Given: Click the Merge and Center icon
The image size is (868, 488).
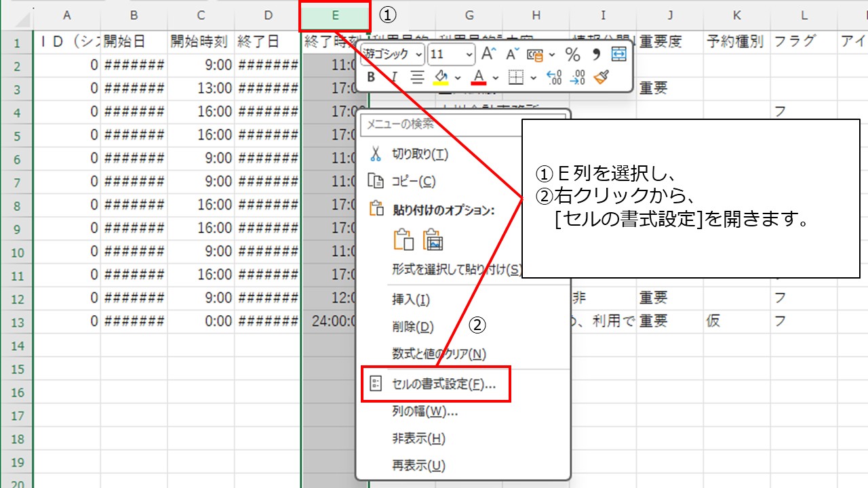Looking at the screenshot, I should pyautogui.click(x=618, y=54).
